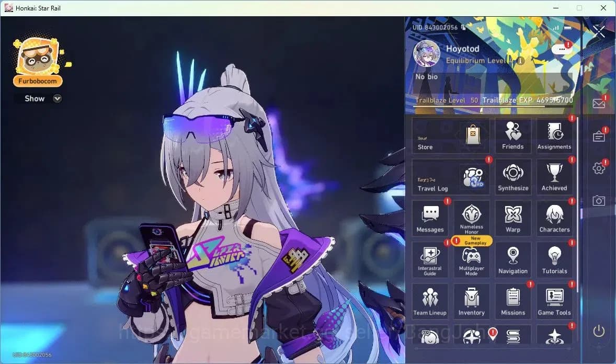Click the Honkai: Star Rail title bar icon
This screenshot has width=616, height=364.
coord(9,8)
